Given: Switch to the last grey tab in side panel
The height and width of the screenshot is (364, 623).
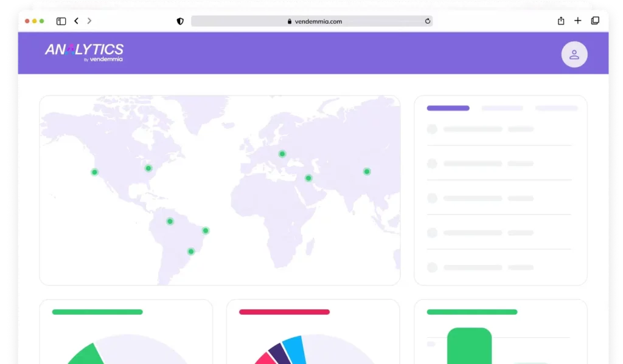Looking at the screenshot, I should (556, 108).
